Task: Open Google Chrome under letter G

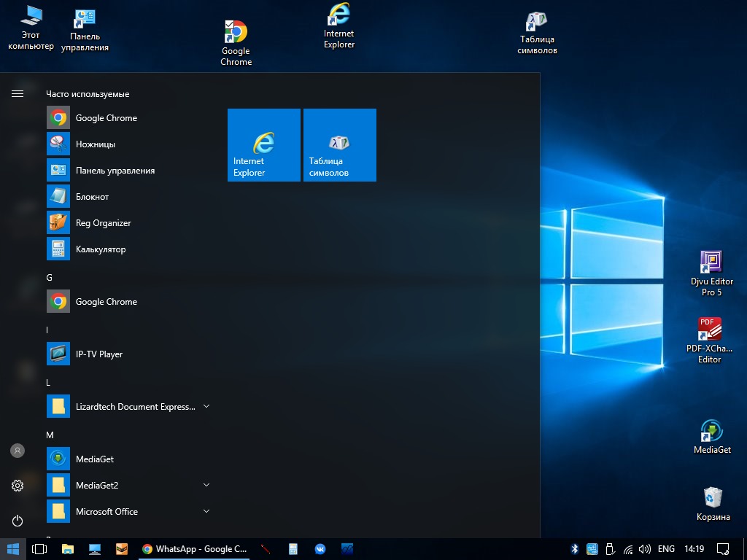Action: [x=128, y=301]
